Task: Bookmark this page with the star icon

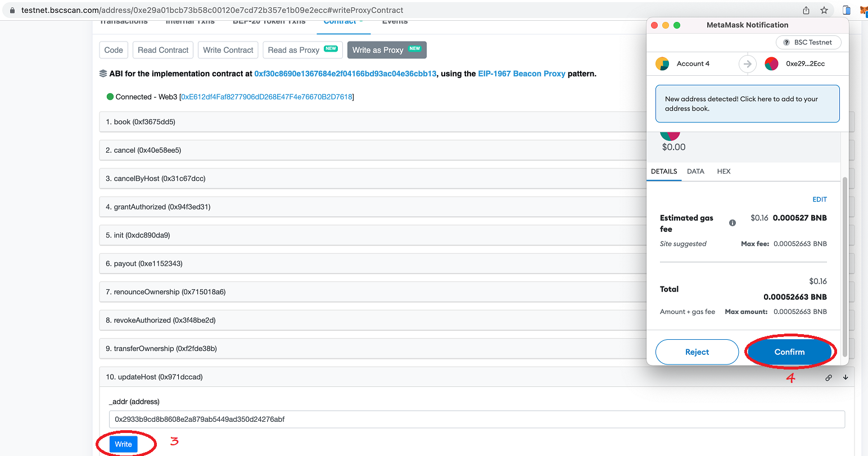Action: tap(824, 10)
